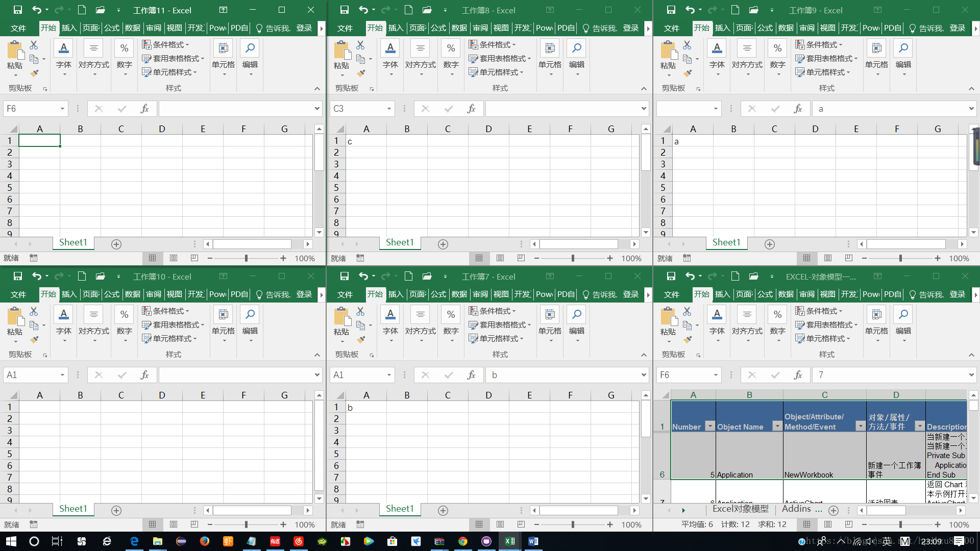This screenshot has height=551, width=980.
Task: Collapse the ribbon in 工作簿9
Action: tap(971, 89)
